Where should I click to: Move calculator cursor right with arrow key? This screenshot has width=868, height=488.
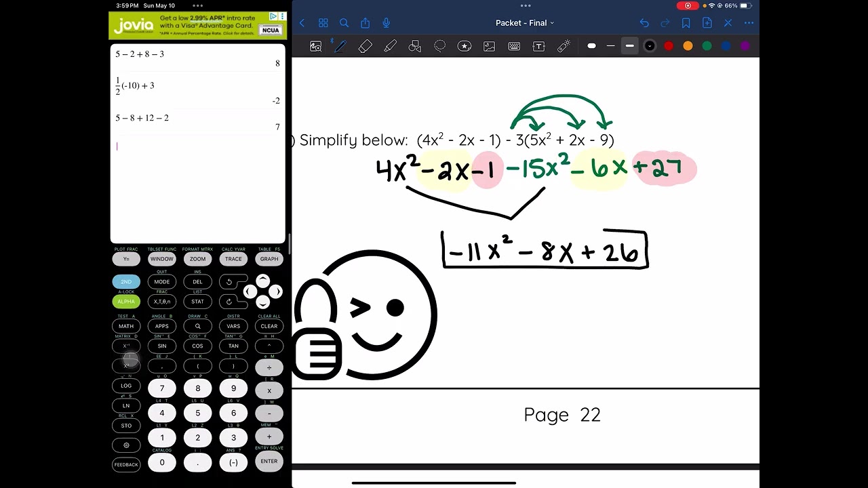[x=276, y=292]
